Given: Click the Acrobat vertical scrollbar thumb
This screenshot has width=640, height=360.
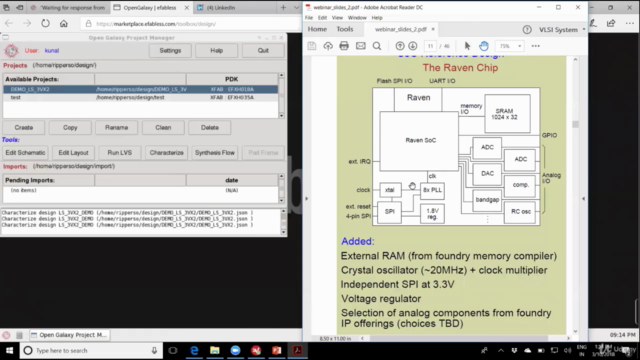Looking at the screenshot, I should tap(576, 124).
